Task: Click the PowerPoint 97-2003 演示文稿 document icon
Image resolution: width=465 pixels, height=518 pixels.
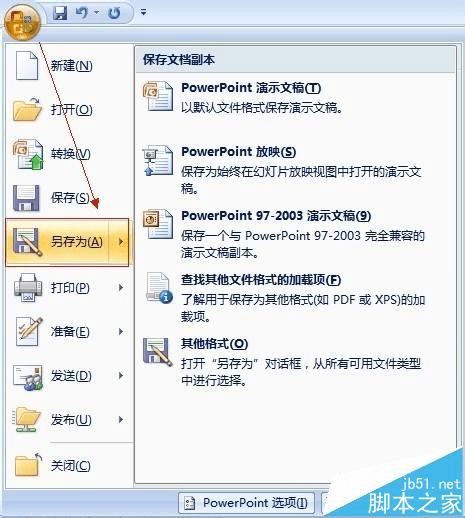Action: pyautogui.click(x=158, y=224)
